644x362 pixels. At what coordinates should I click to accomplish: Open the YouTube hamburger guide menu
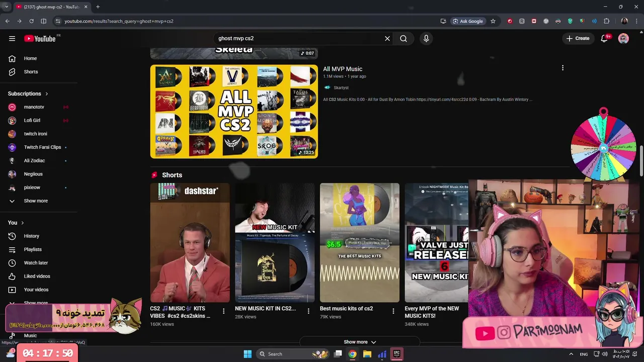tap(12, 38)
